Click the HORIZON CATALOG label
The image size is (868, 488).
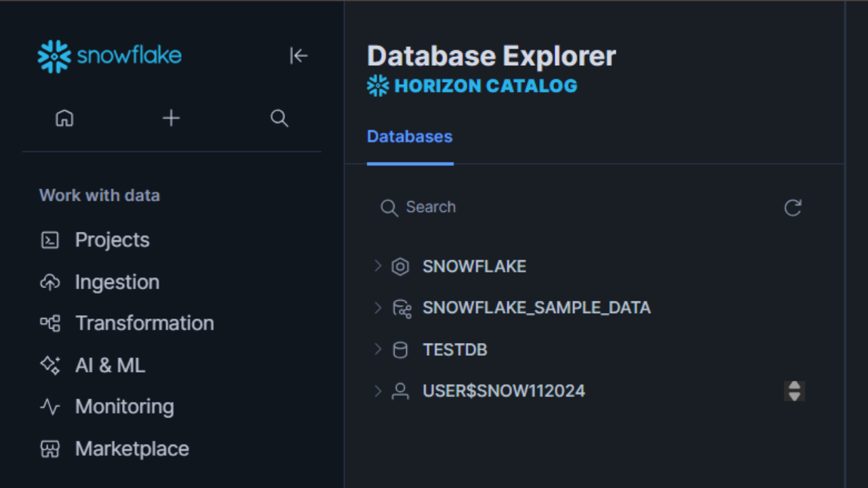point(486,85)
